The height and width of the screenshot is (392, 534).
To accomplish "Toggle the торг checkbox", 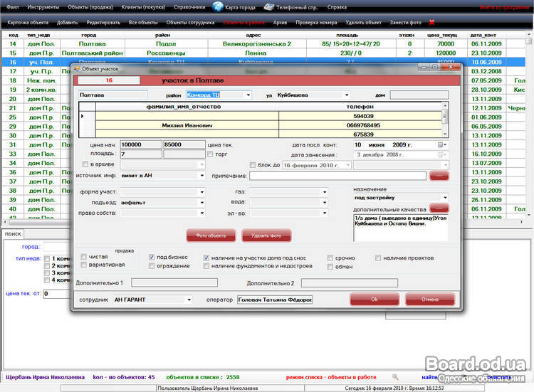I will (210, 154).
